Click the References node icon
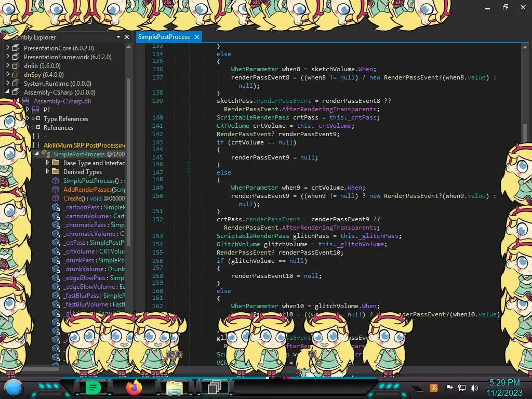The width and height of the screenshot is (532, 399). [x=36, y=127]
